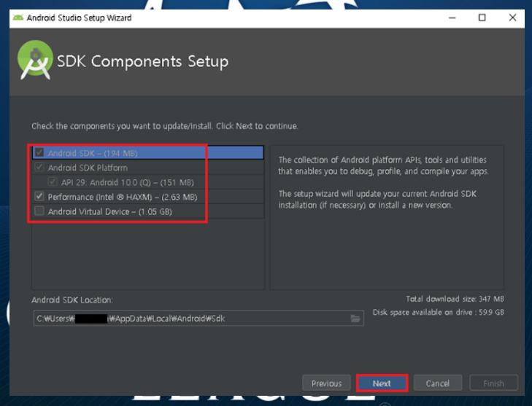Click Disk space available on drive text

click(x=439, y=312)
